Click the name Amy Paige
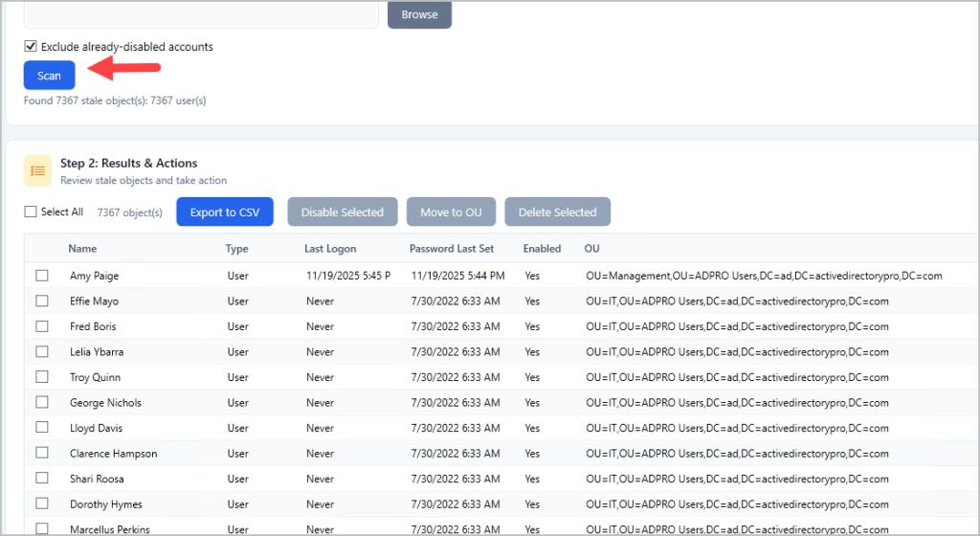The height and width of the screenshot is (536, 980). 95,276
